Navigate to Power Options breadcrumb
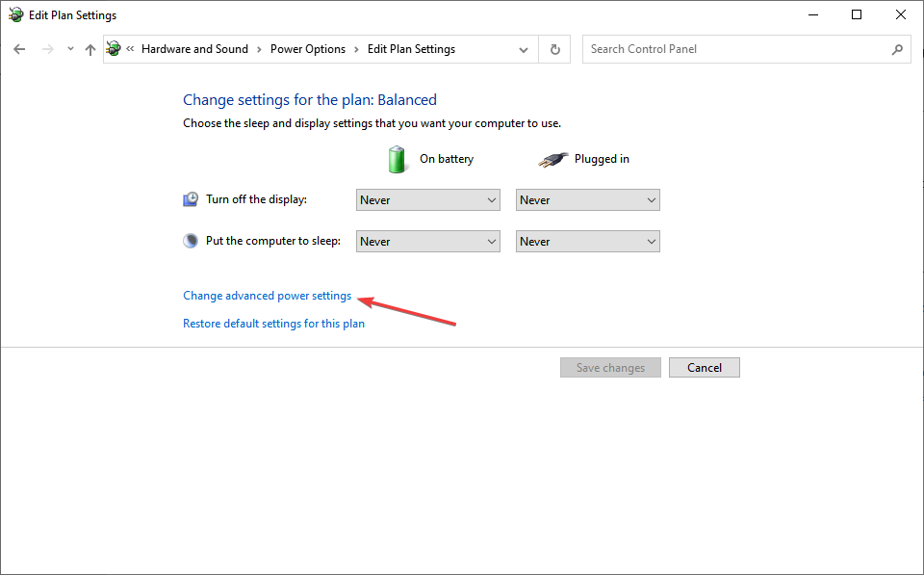This screenshot has height=575, width=924. click(x=307, y=49)
